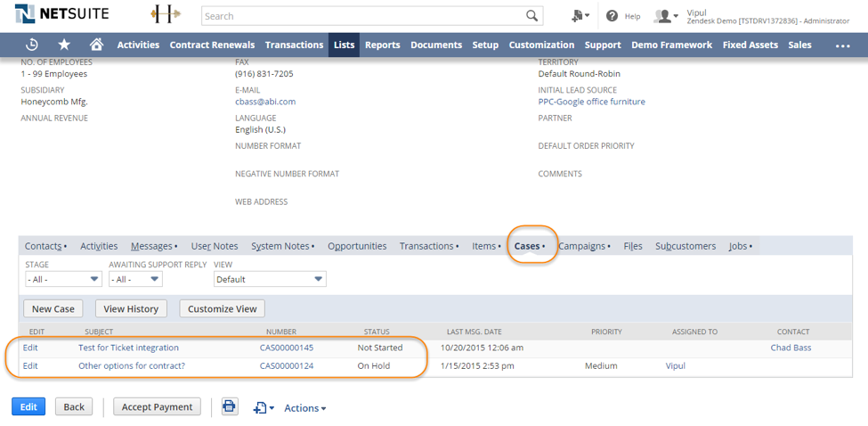The image size is (868, 426).
Task: Open the Create New quick-add icon
Action: (x=580, y=16)
